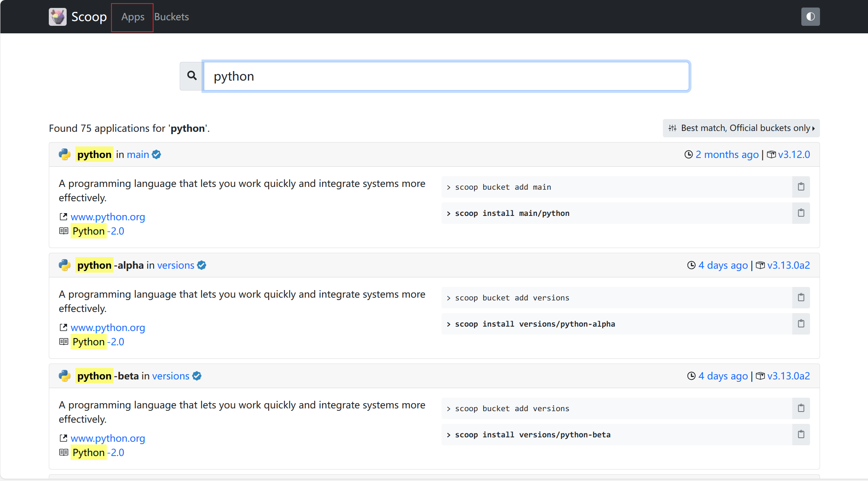Open www.python.org under python in main
The width and height of the screenshot is (868, 481).
click(x=108, y=217)
